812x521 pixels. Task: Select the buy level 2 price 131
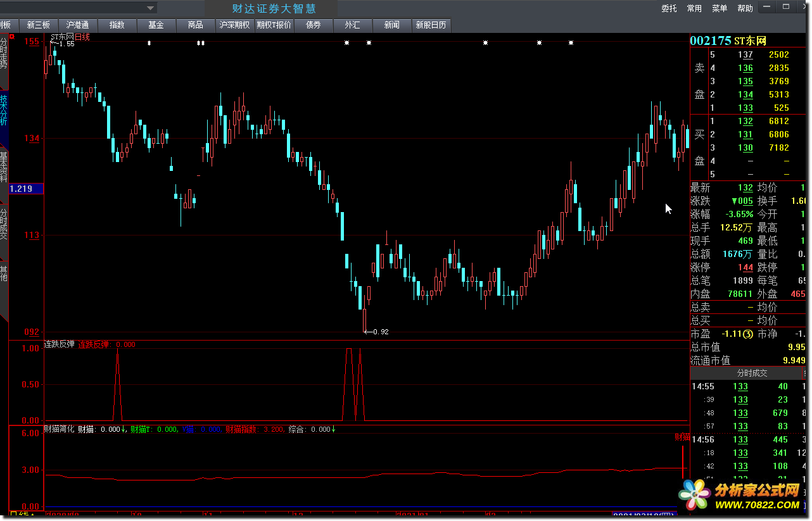(x=745, y=135)
